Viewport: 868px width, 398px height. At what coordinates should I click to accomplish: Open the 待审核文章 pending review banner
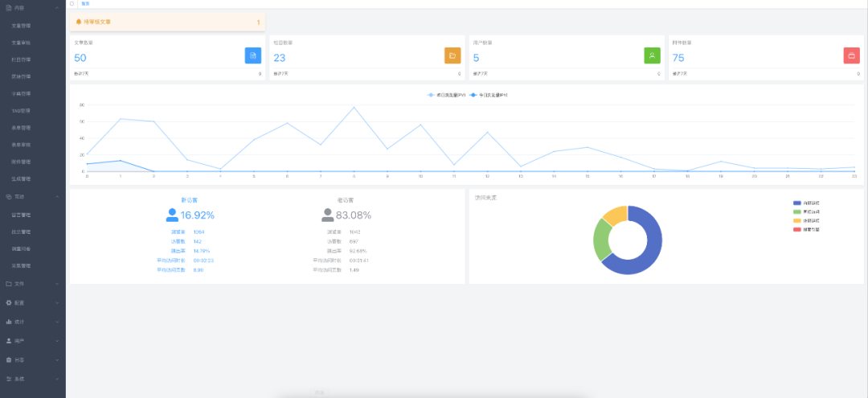(167, 23)
